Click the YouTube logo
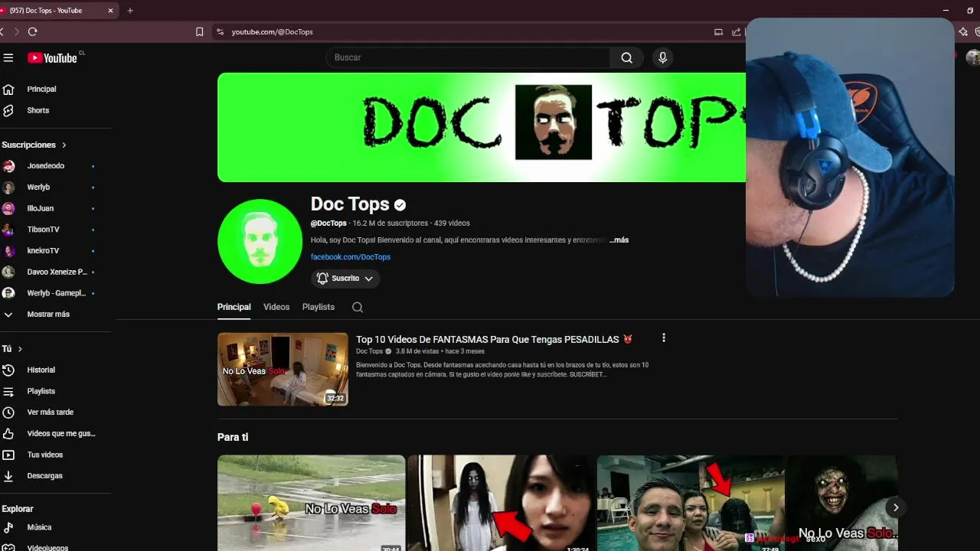Viewport: 980px width, 551px height. pyautogui.click(x=52, y=58)
